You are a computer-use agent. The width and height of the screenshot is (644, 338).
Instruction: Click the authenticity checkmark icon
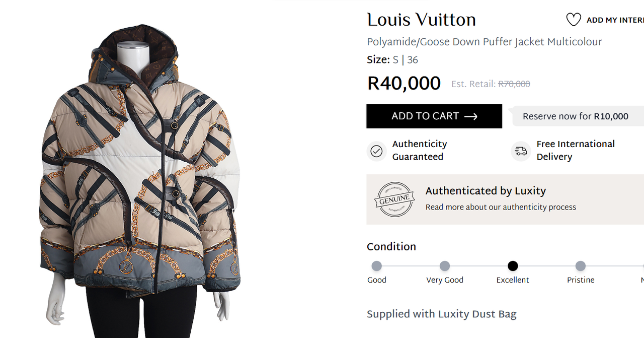(x=376, y=151)
